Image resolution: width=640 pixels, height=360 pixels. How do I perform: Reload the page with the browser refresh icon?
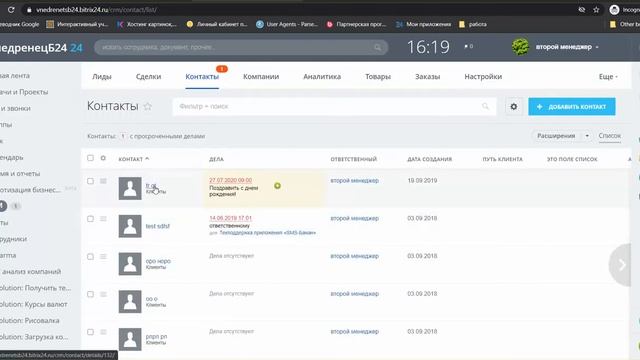pos(11,10)
